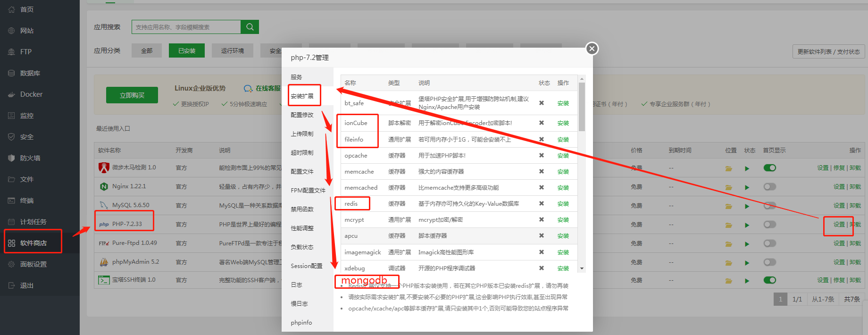Click the Docker whale icon

tap(11, 94)
